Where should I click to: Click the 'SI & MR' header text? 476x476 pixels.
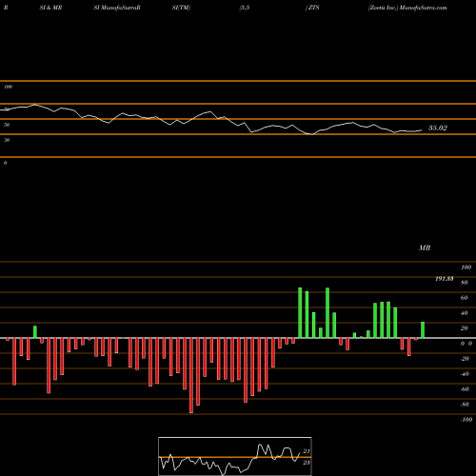coord(50,8)
